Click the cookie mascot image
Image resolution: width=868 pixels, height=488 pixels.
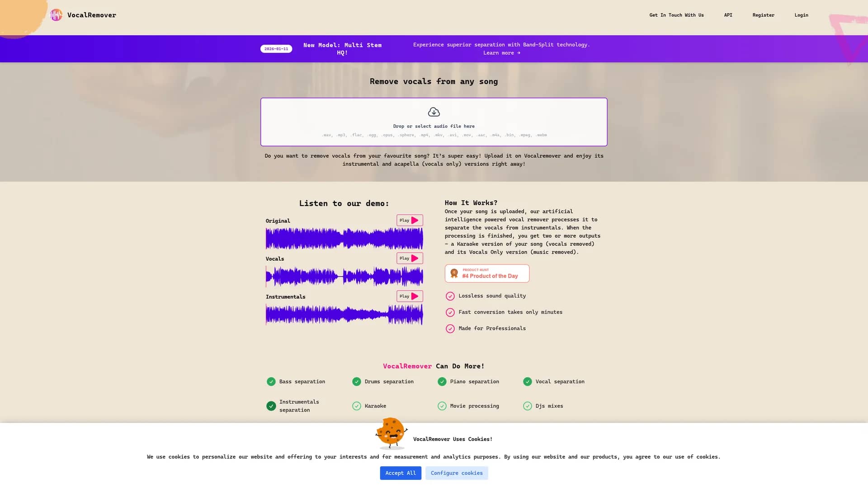(392, 433)
